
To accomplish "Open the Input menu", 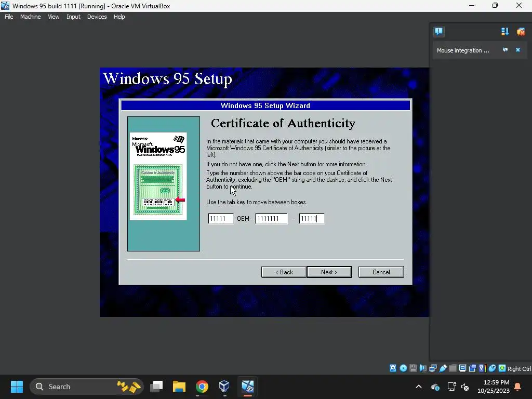I will pos(73,17).
